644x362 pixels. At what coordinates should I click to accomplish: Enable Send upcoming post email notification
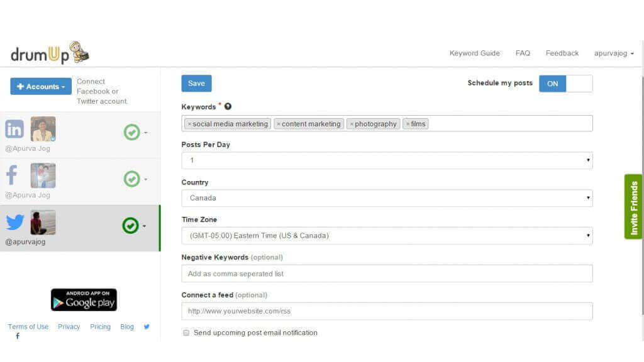[x=186, y=332]
